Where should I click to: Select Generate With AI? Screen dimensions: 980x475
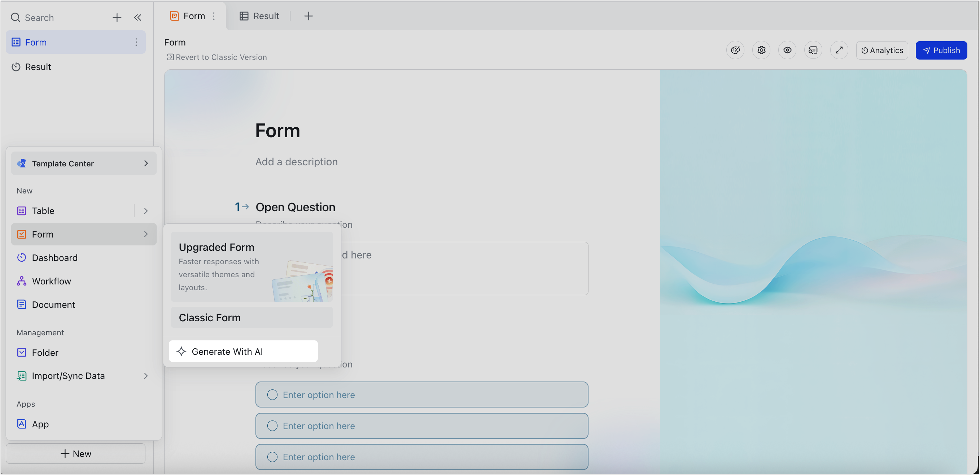[243, 352]
